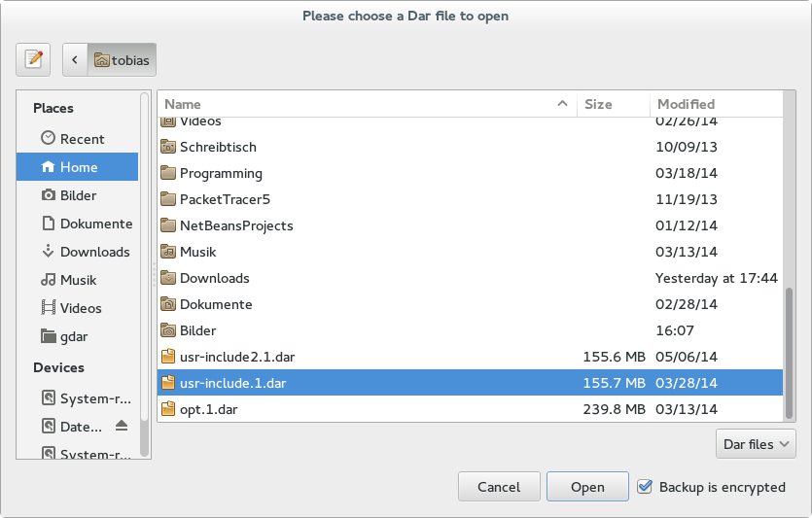Click the tobias path bar button
The image size is (812, 518).
point(123,60)
